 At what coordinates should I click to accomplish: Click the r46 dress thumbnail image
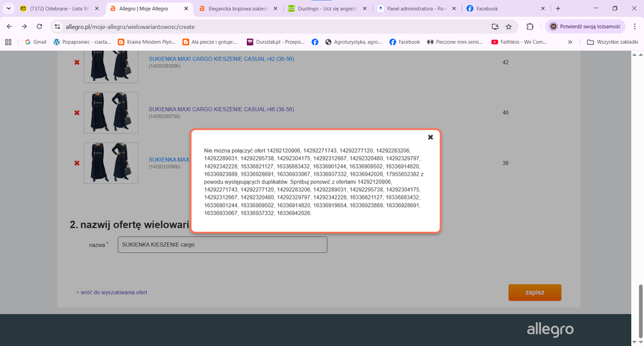click(102, 113)
